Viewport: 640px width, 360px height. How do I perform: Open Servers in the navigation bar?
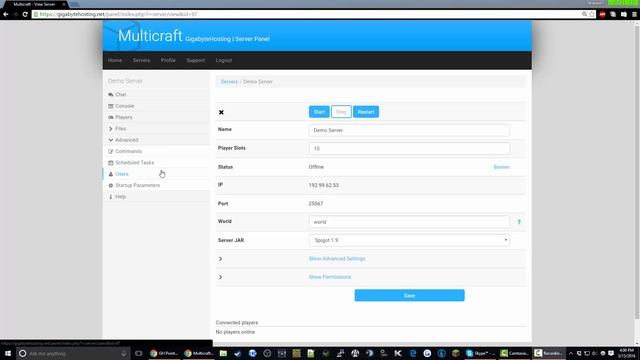141,60
